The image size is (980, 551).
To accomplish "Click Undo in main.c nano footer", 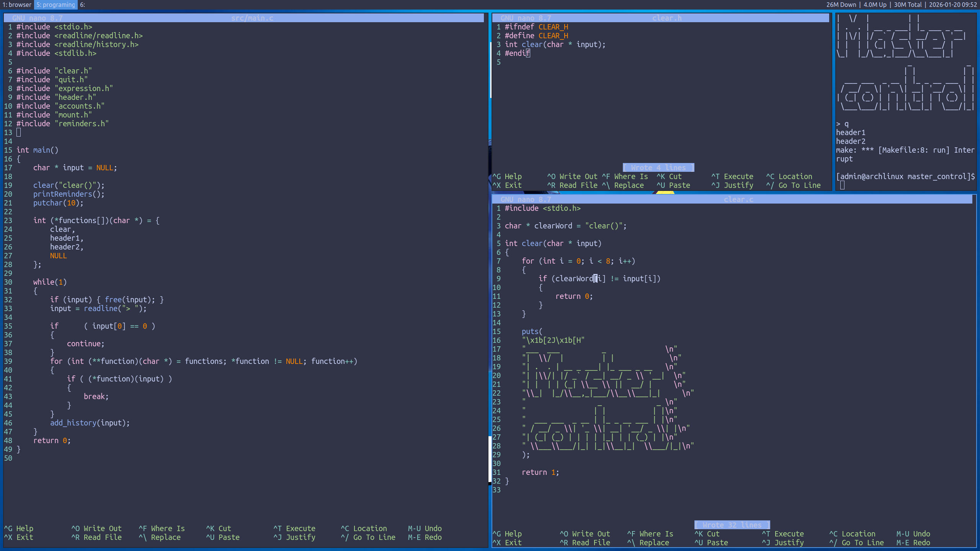I will [x=425, y=528].
